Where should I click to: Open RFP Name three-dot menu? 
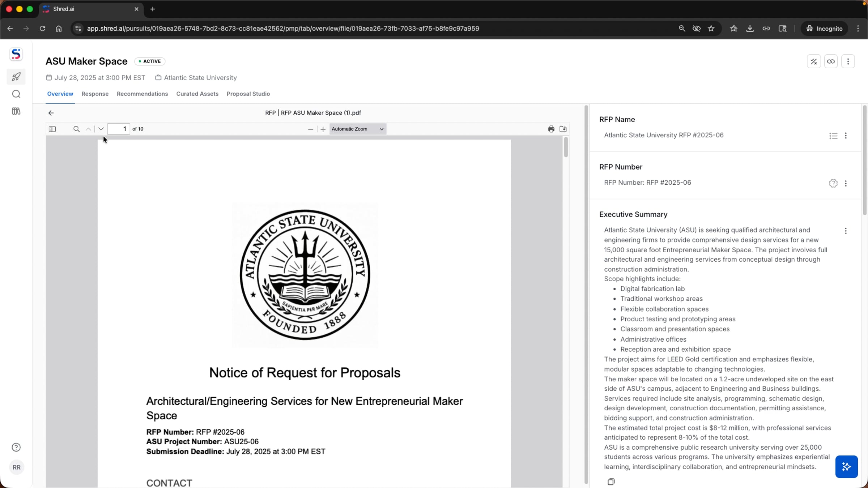click(x=846, y=136)
